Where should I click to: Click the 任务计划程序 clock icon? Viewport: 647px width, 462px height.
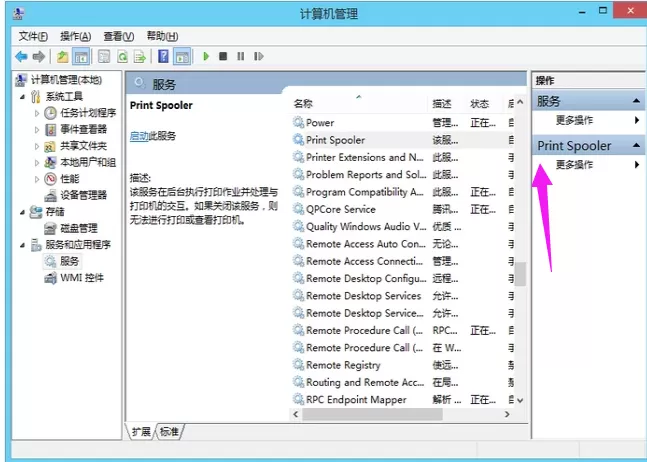[x=50, y=113]
